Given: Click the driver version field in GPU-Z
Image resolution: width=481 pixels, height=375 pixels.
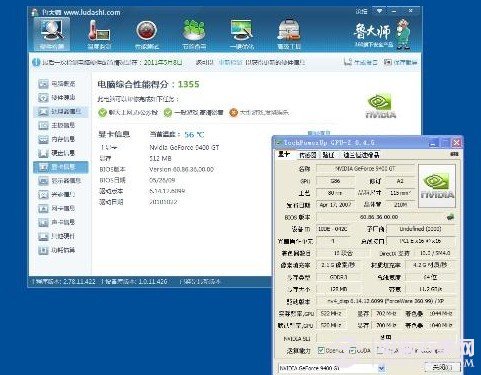Looking at the screenshot, I should click(386, 301).
